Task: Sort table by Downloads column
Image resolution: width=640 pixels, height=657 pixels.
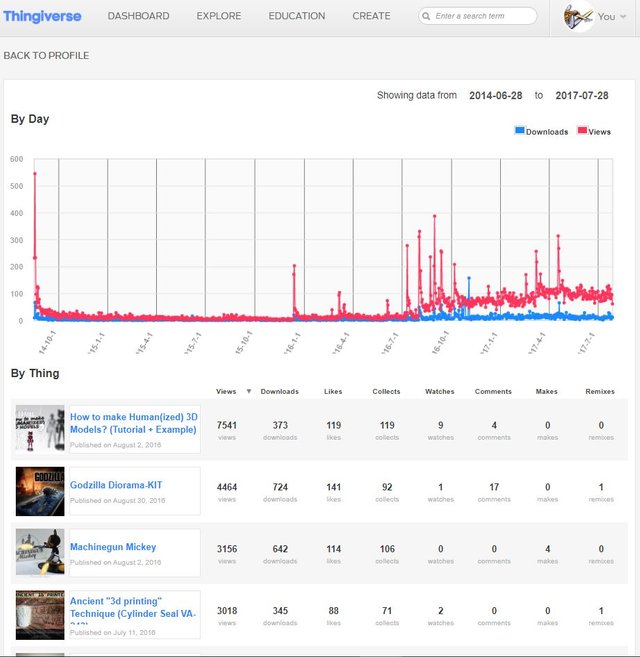Action: click(280, 391)
